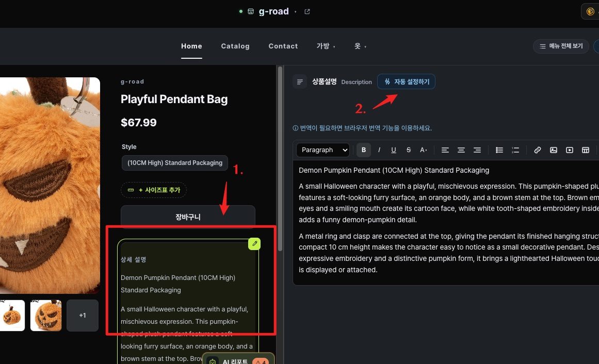Align text to the right
599x364 pixels.
477,150
